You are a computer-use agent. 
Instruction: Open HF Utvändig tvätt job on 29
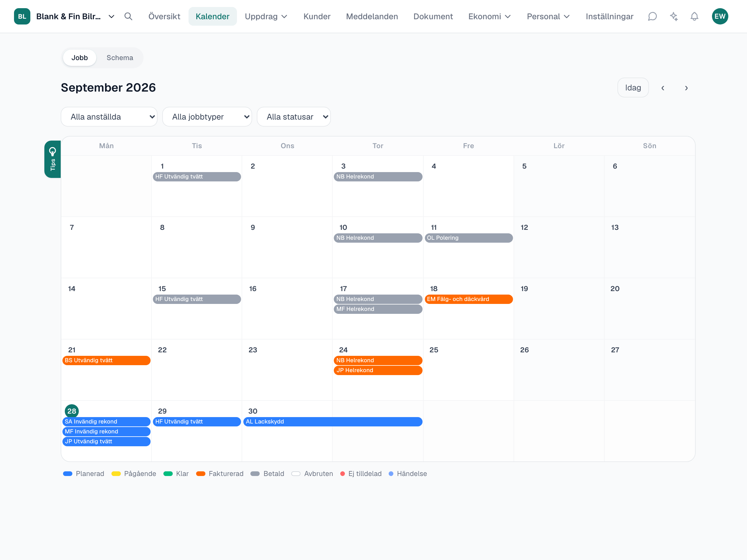(197, 421)
